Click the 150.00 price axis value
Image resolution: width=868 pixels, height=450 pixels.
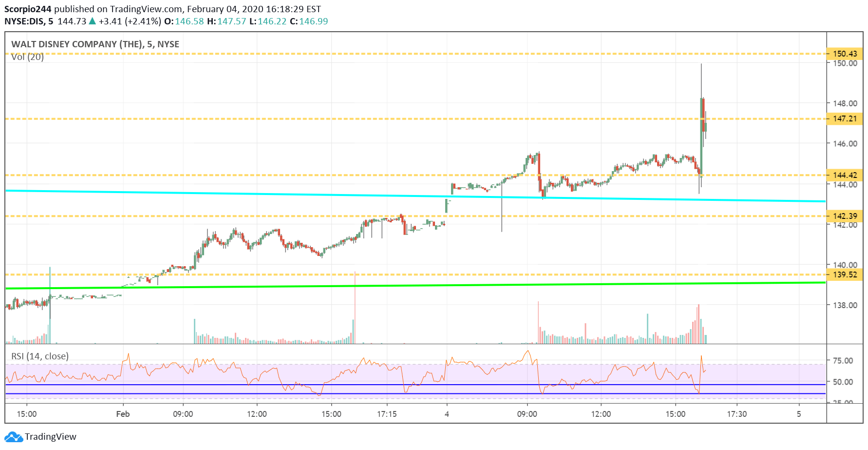coord(845,63)
